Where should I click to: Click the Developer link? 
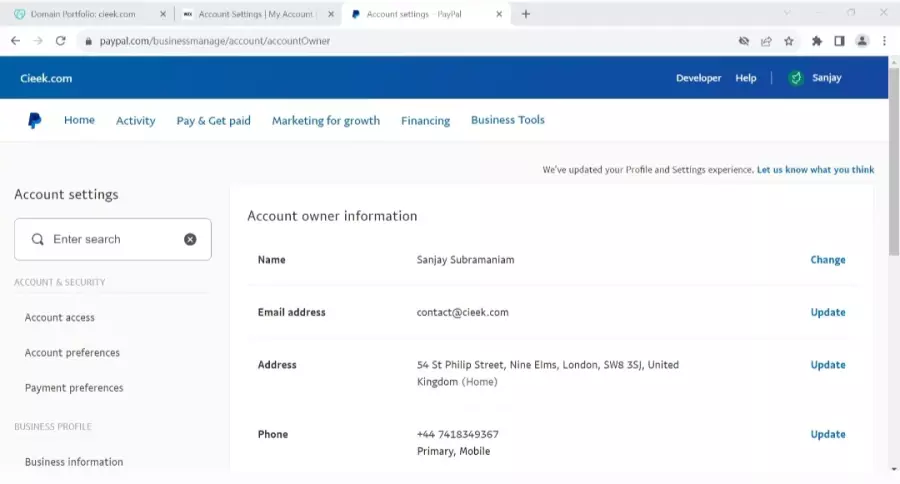click(x=699, y=78)
